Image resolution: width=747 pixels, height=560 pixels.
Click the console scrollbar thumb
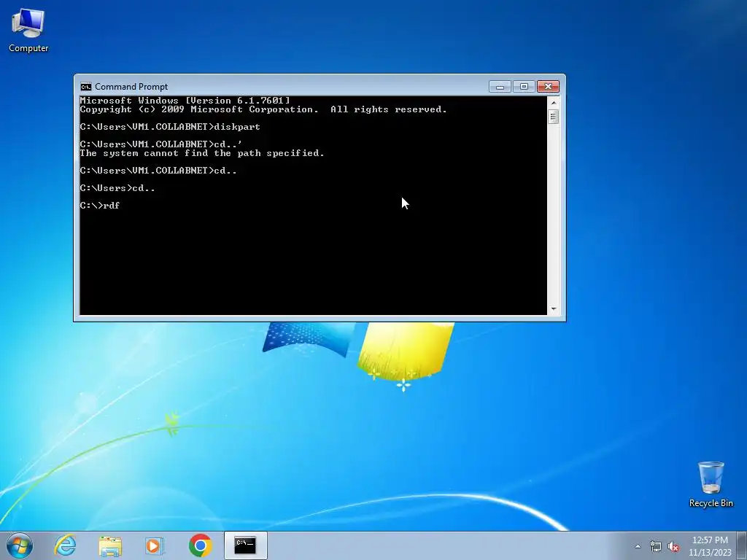coord(553,117)
